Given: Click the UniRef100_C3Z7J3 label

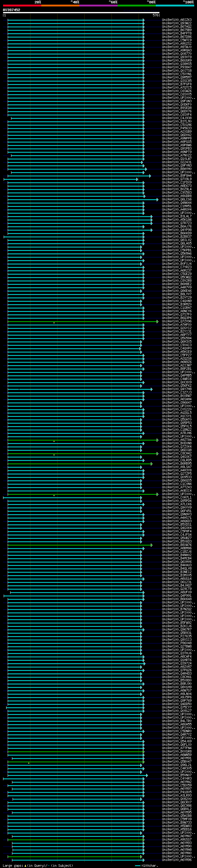Looking at the screenshot, I should tap(176, 392).
